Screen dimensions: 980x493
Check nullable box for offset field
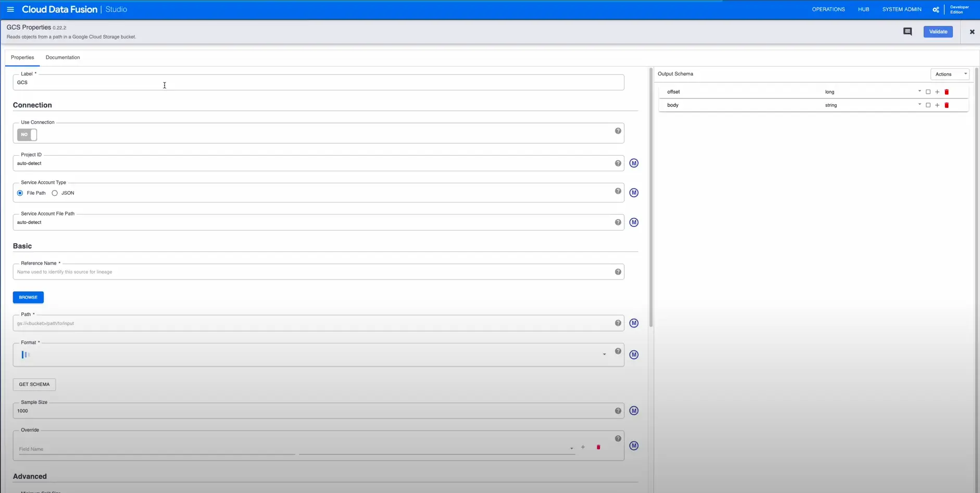tap(928, 92)
